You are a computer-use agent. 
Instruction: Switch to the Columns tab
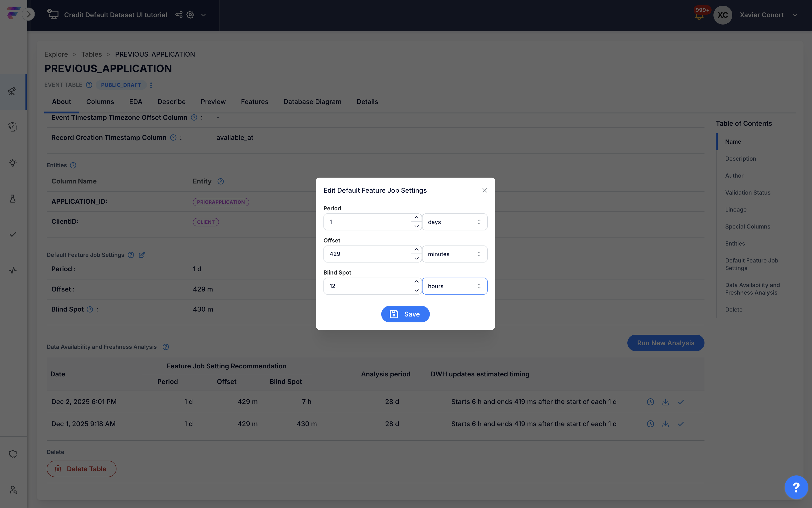pyautogui.click(x=100, y=102)
